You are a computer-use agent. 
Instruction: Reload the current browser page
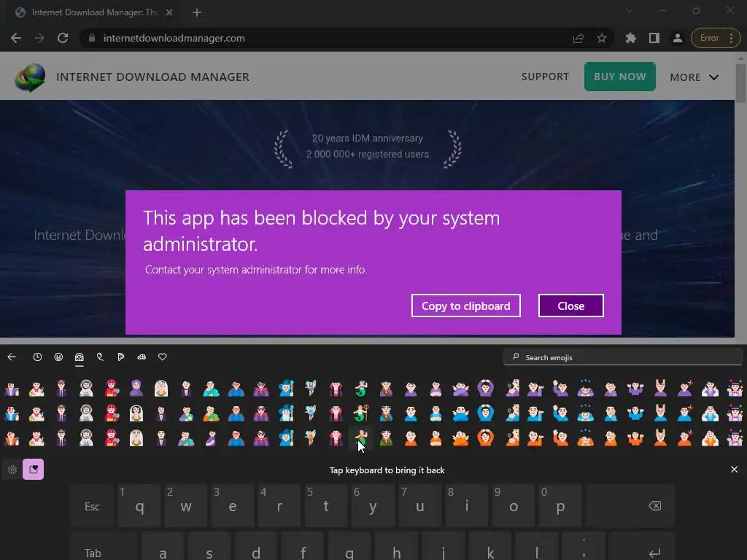pyautogui.click(x=63, y=38)
